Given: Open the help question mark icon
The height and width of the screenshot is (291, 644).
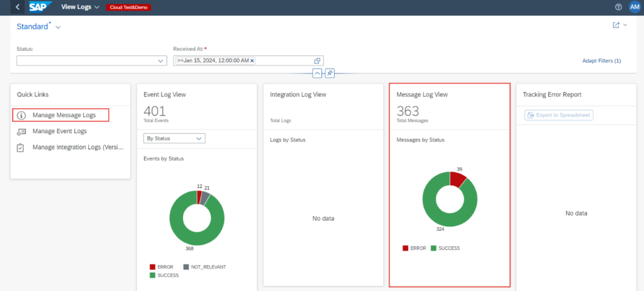Looking at the screenshot, I should [618, 7].
